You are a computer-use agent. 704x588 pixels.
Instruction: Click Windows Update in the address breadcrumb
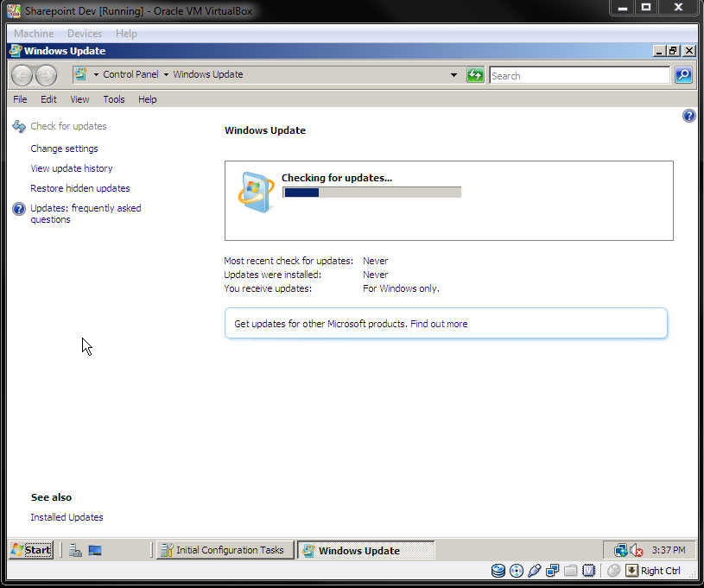pyautogui.click(x=208, y=74)
